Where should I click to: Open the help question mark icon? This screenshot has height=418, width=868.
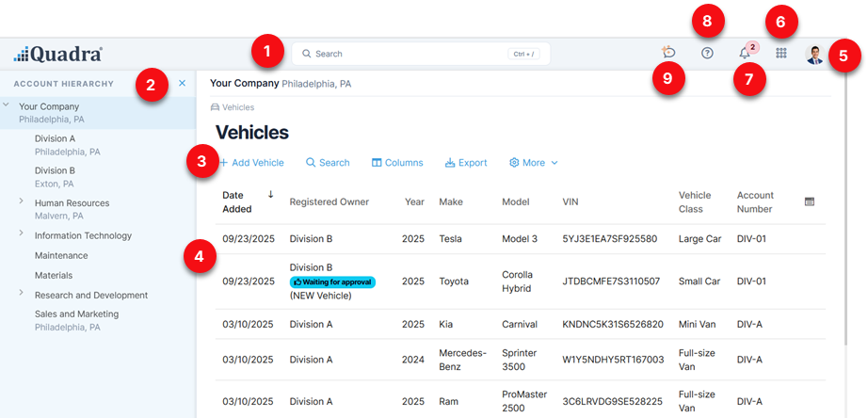click(x=707, y=54)
